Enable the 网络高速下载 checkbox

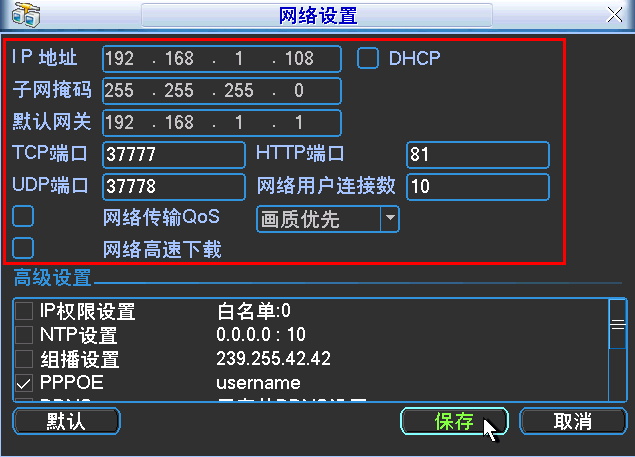tap(23, 248)
